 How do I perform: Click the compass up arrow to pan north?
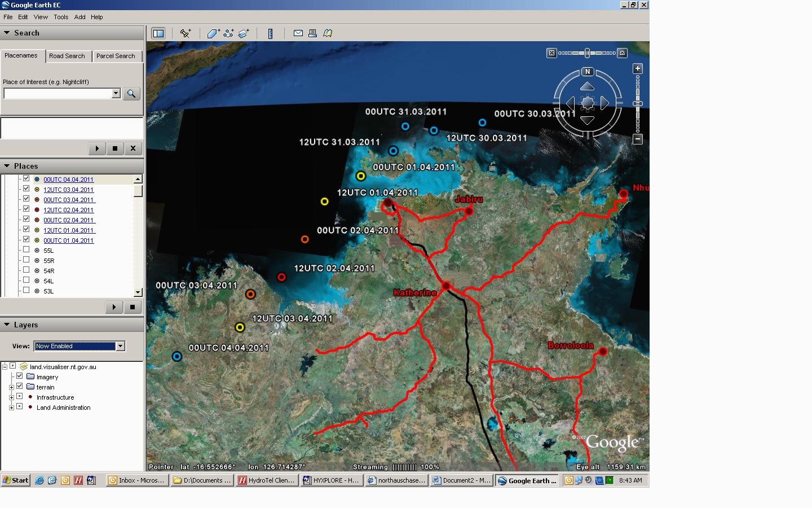[x=588, y=86]
